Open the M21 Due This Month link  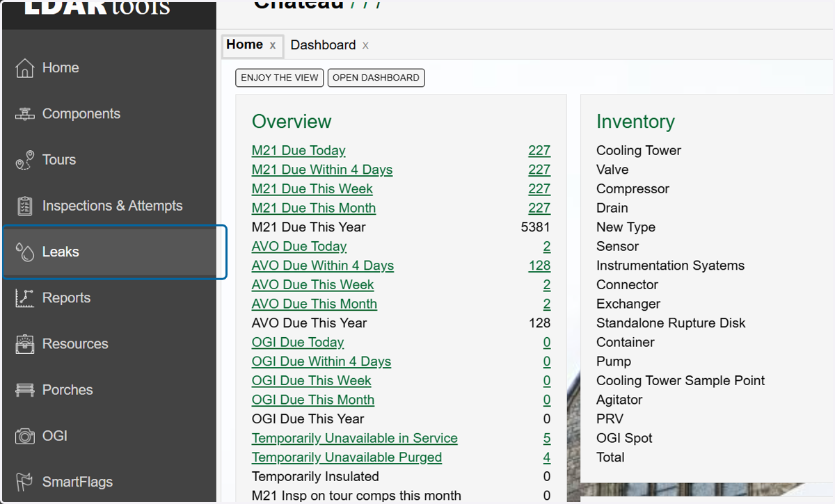(314, 208)
